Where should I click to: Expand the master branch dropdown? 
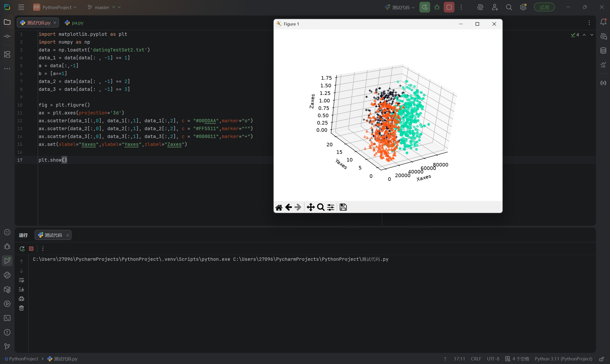pyautogui.click(x=104, y=7)
